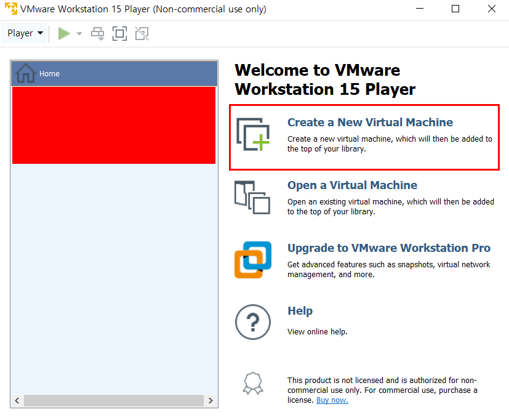Click 'Get advanced features such as snapshots' text
Screen dimensions: 509x420
coord(388,269)
